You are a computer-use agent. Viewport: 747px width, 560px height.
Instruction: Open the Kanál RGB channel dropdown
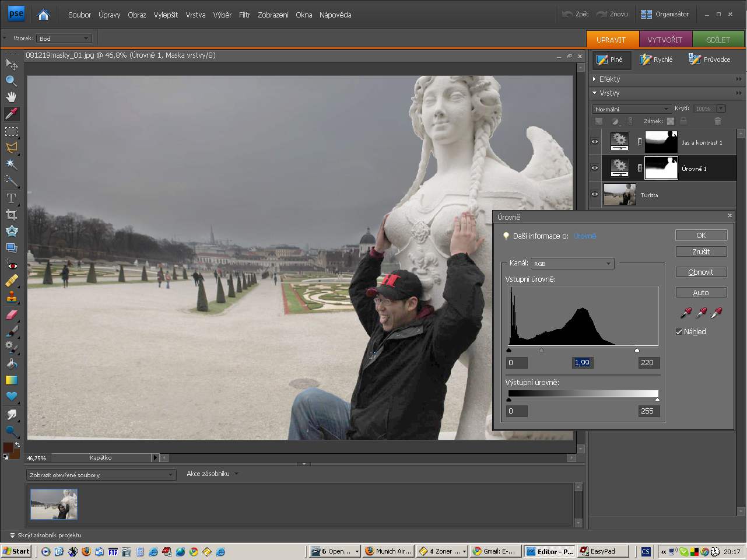pos(572,264)
